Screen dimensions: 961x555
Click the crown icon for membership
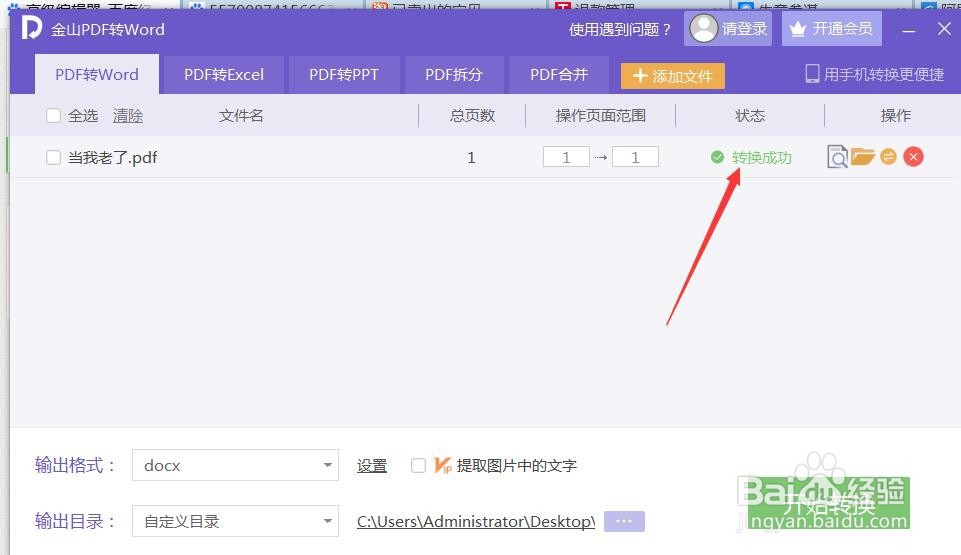pyautogui.click(x=797, y=29)
